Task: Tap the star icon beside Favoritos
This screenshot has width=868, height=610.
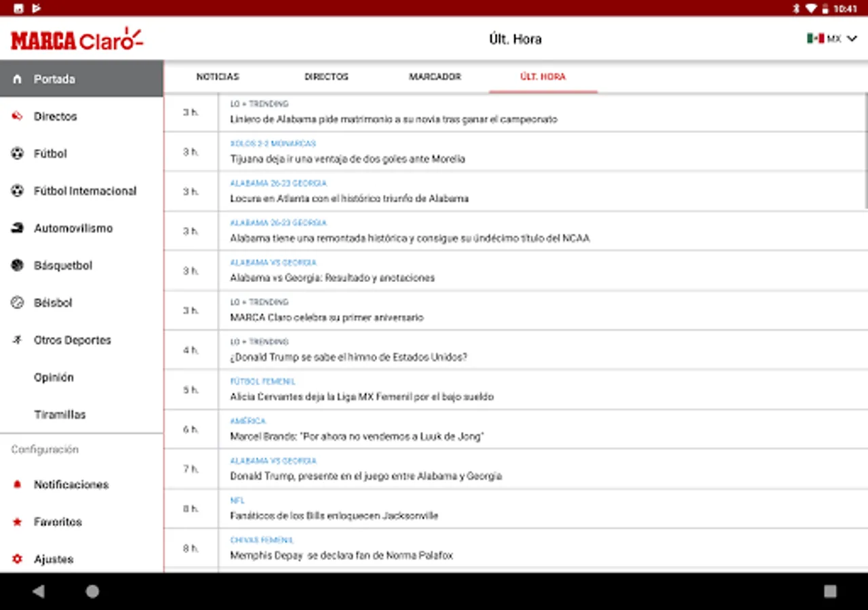Action: point(18,522)
